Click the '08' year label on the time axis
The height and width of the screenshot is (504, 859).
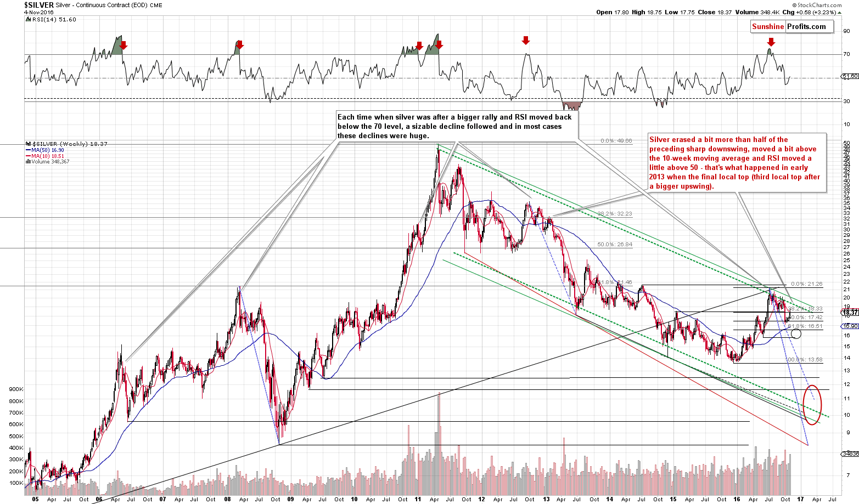pos(227,500)
